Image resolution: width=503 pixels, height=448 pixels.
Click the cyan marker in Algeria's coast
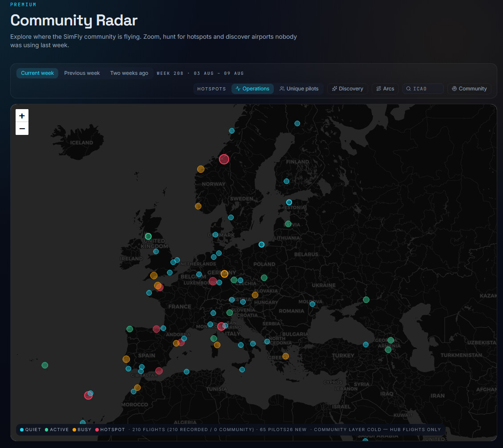[x=187, y=371]
